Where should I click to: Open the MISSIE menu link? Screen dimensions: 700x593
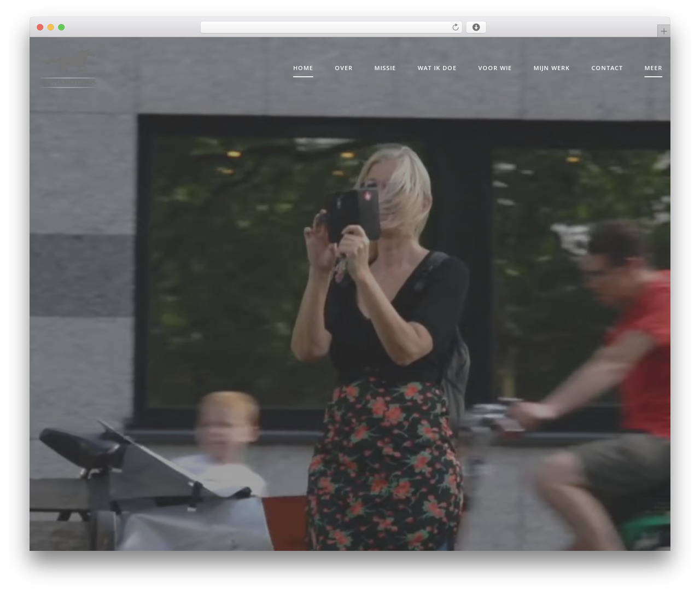point(385,68)
